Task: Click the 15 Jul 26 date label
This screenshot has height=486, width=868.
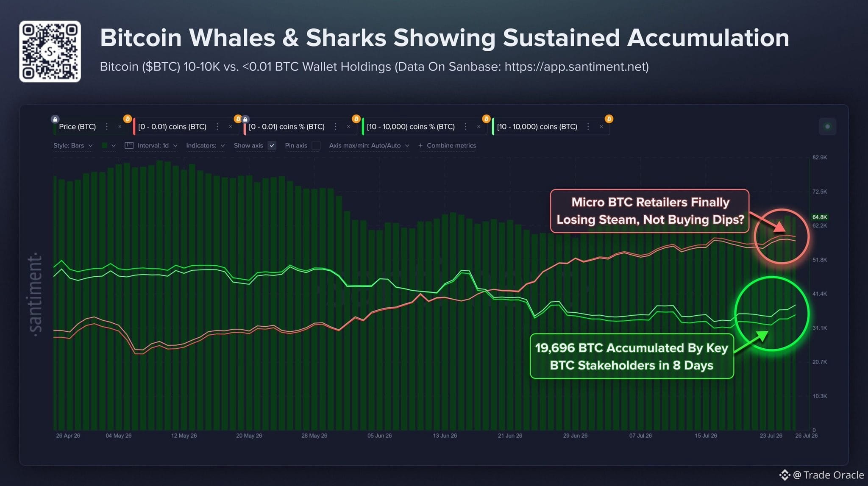Action: [706, 436]
